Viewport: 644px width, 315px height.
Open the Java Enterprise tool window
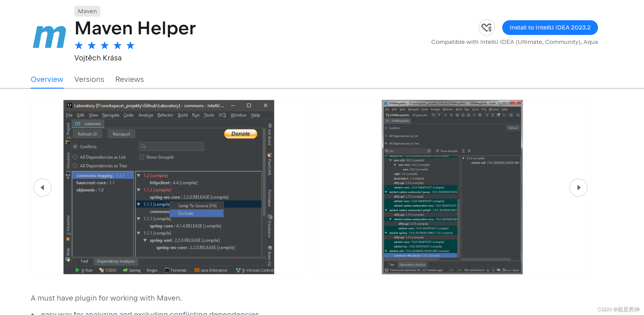click(211, 270)
